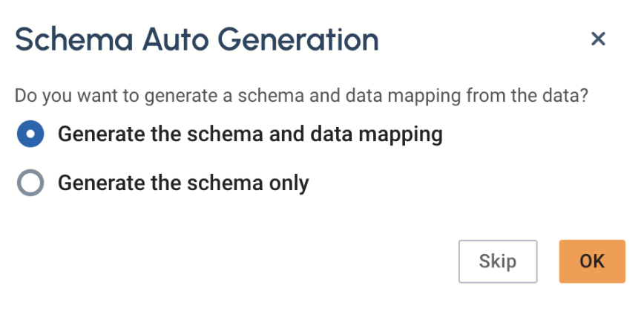Select the 'Generate the schema only' radio button
The width and height of the screenshot is (644, 309).
30,182
